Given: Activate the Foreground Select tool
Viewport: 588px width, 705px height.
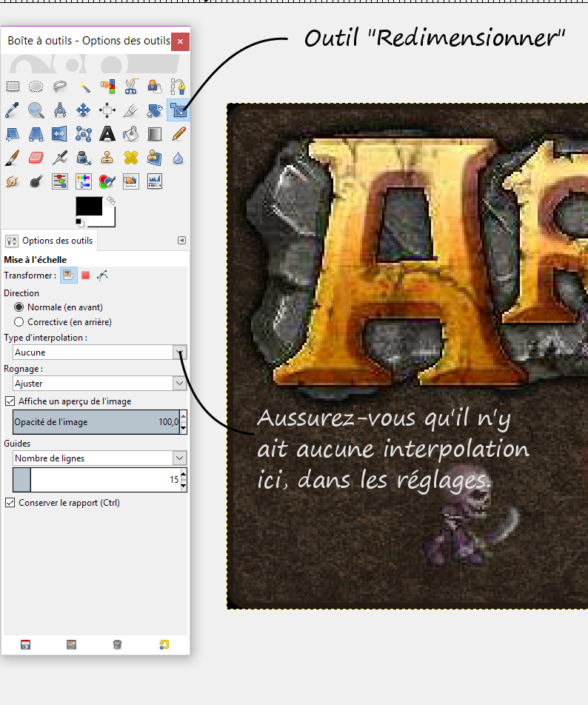Looking at the screenshot, I should pos(155,87).
